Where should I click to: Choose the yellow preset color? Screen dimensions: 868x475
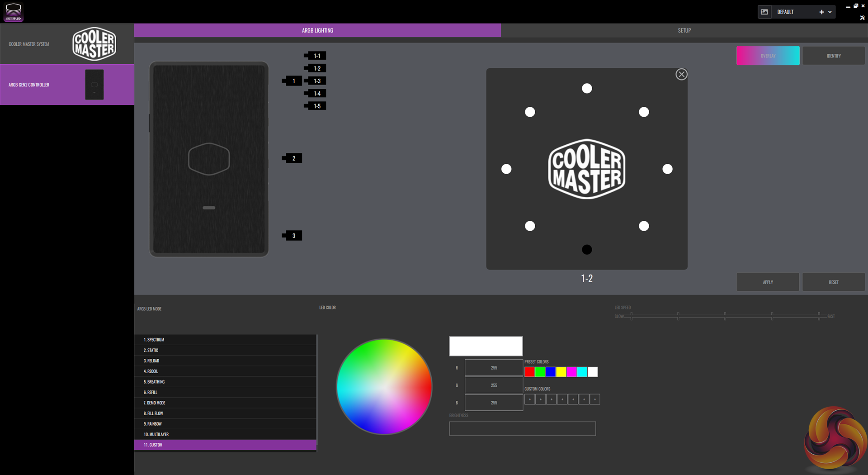(561, 372)
